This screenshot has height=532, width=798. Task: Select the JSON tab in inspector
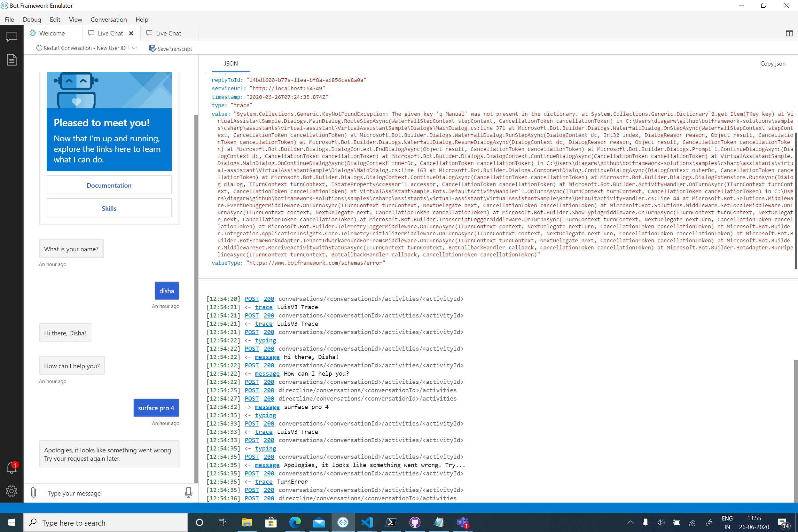tap(231, 63)
